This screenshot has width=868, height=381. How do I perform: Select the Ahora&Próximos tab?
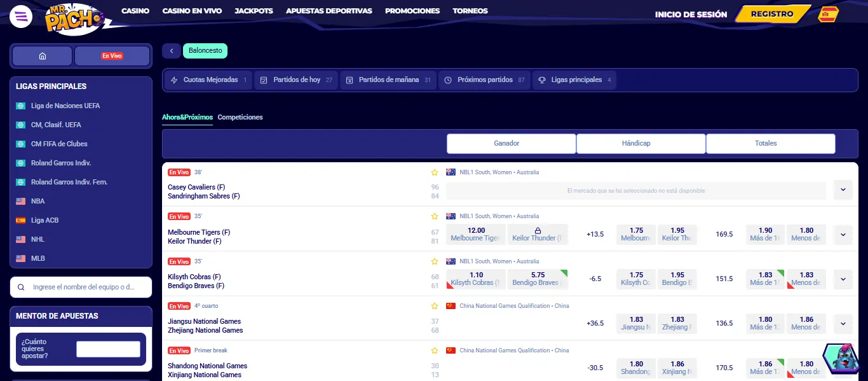click(x=187, y=117)
